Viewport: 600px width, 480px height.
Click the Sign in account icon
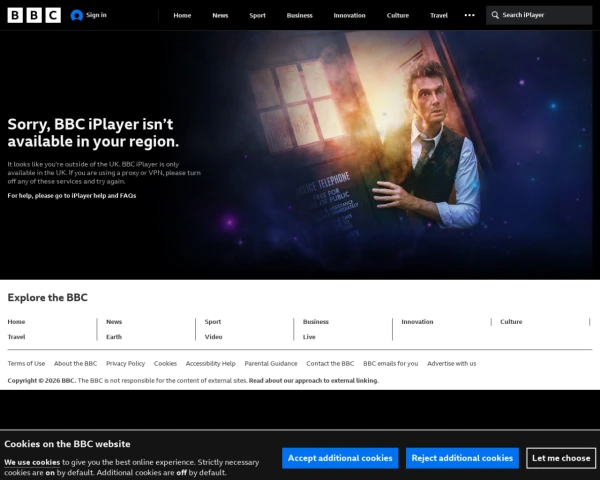[77, 15]
